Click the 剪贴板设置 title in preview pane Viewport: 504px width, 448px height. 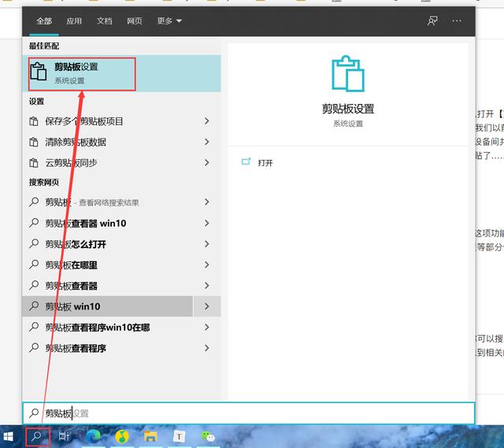[348, 109]
